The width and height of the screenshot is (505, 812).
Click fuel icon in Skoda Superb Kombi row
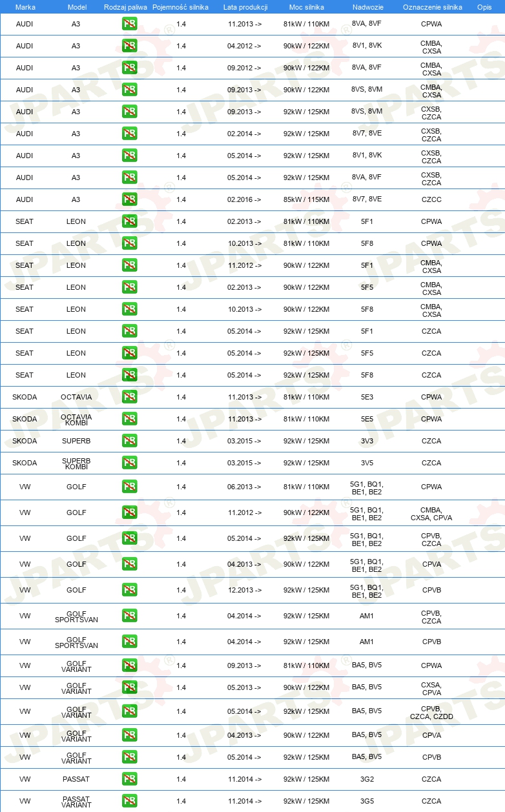tap(129, 463)
